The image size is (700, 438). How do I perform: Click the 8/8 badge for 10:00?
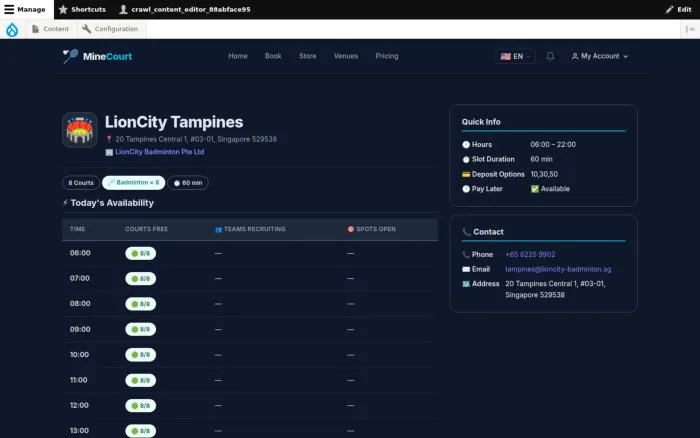pos(141,355)
